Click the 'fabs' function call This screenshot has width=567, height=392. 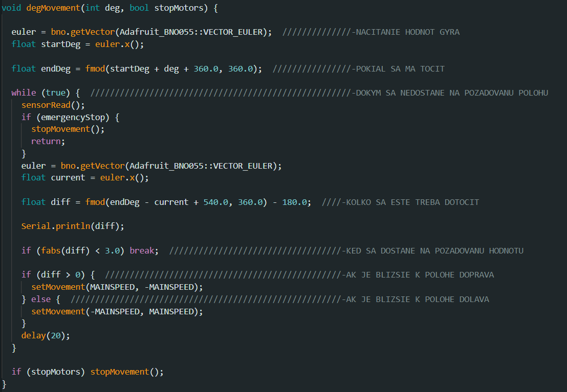(51, 250)
